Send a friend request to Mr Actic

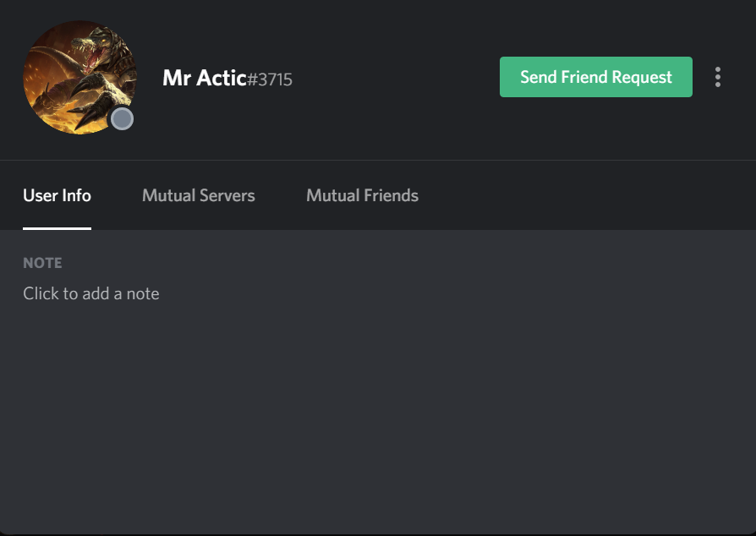click(596, 77)
